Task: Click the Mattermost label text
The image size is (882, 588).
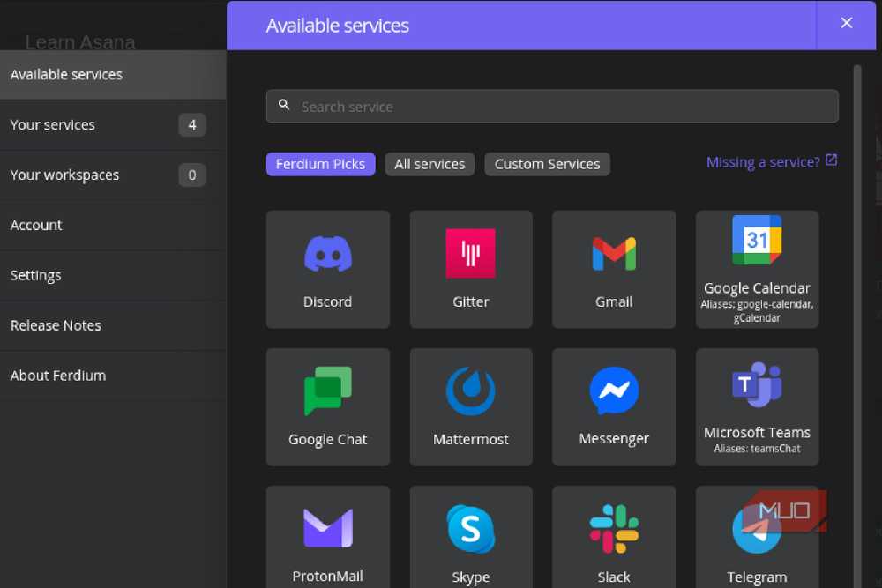Action: (471, 439)
